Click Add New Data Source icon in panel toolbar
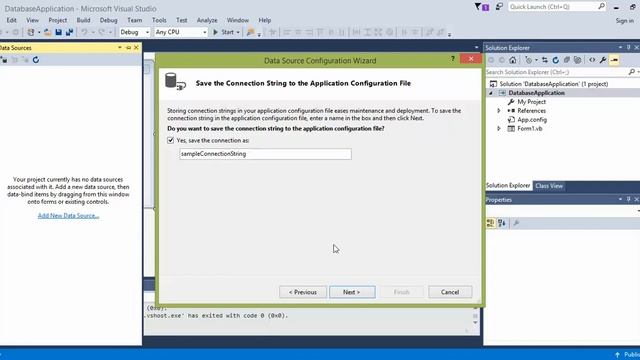The width and height of the screenshot is (640, 360). [4, 60]
